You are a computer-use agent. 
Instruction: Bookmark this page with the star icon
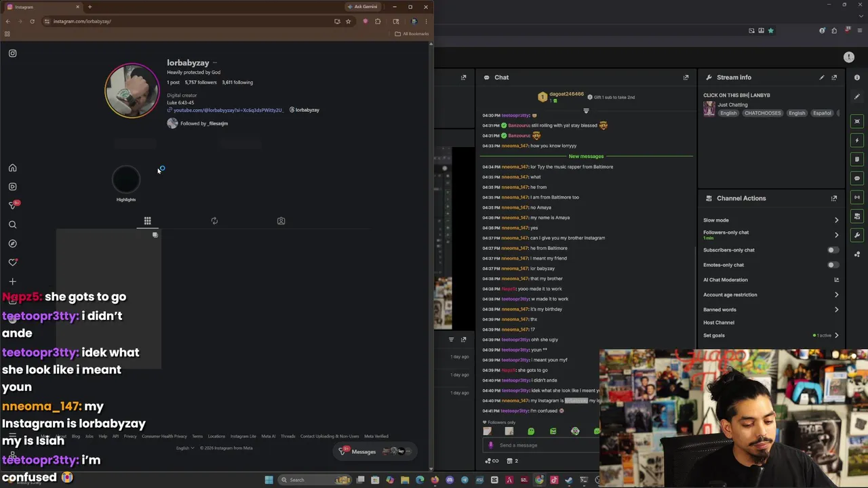[349, 21]
